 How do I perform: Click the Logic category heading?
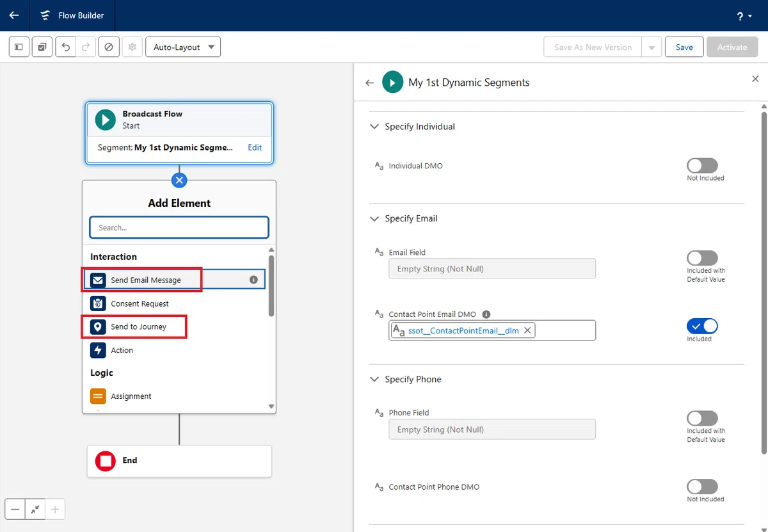tap(102, 373)
